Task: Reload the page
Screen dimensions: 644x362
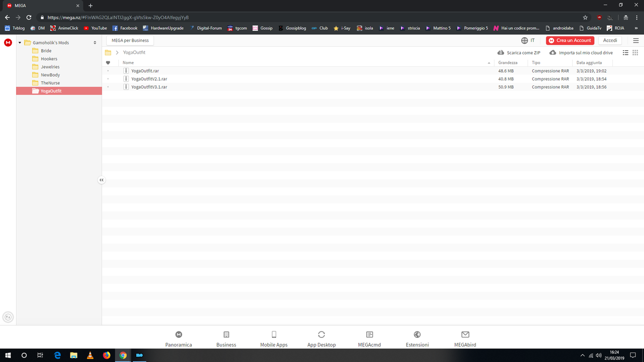Action: click(29, 17)
